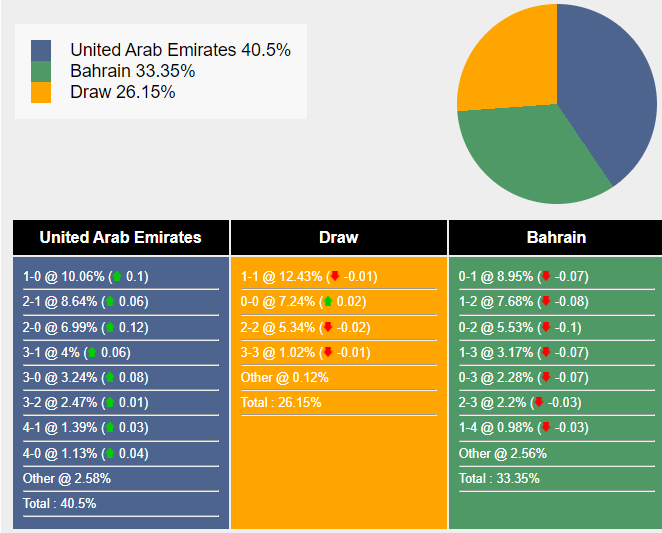The height and width of the screenshot is (533, 662).
Task: Click the green up arrow beside 4-0 score
Action: pos(111,453)
